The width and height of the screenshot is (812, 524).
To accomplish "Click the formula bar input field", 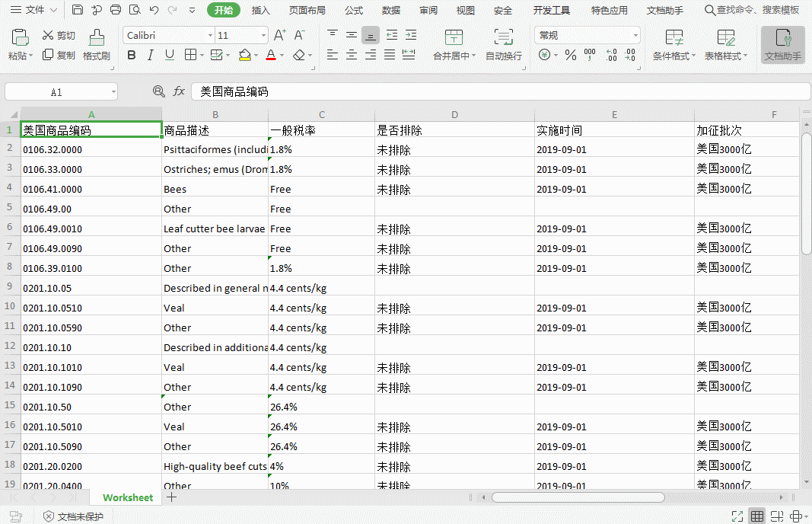I will coord(500,91).
